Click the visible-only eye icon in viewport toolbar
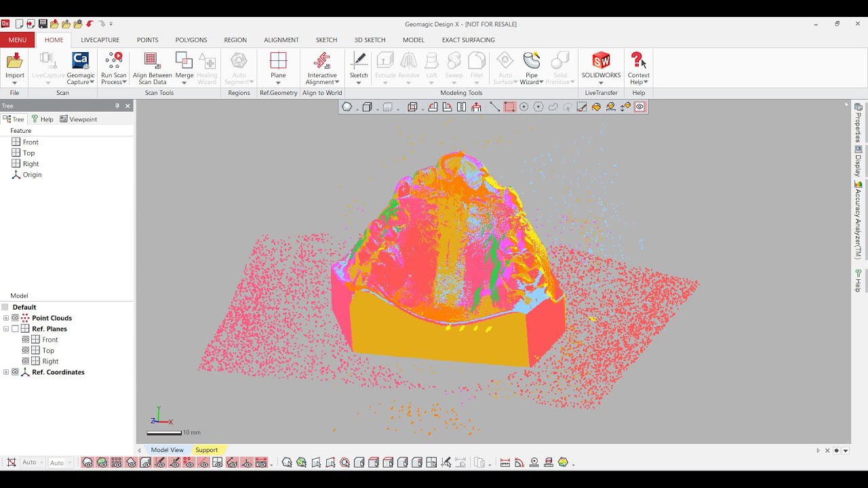 (639, 107)
